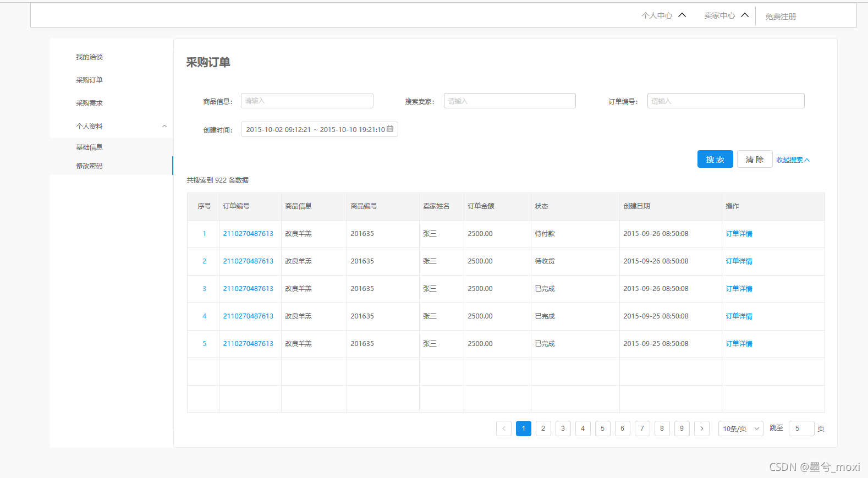This screenshot has height=478, width=868.
Task: Go to page 9 in pagination
Action: coord(682,428)
